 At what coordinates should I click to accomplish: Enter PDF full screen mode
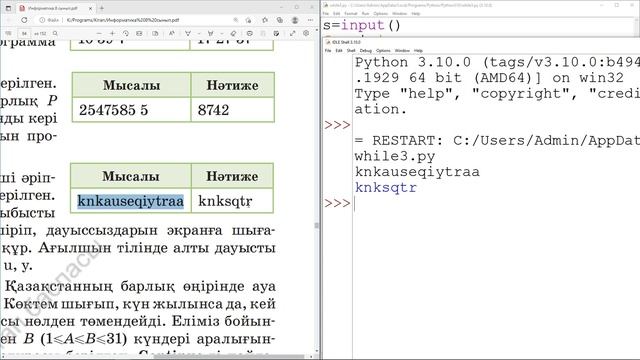293,33
